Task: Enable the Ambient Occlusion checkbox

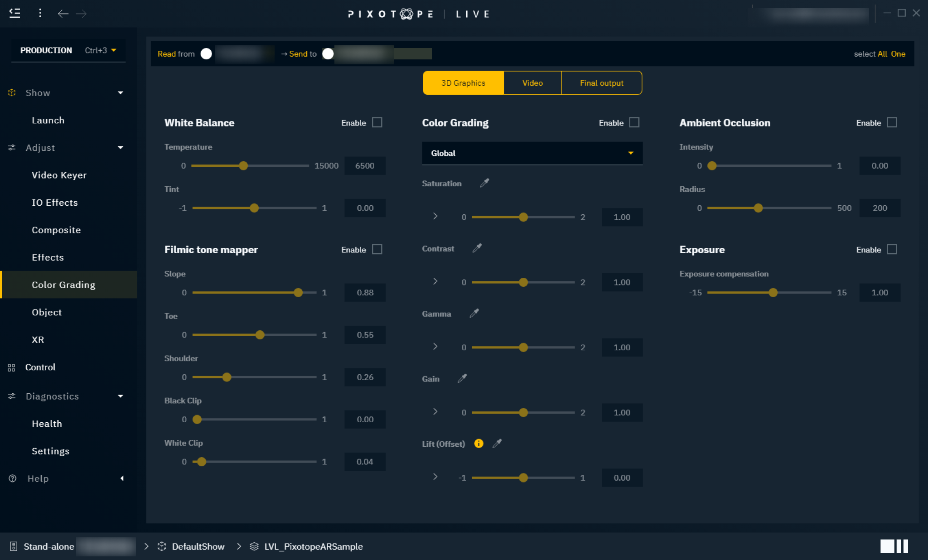Action: (x=892, y=123)
